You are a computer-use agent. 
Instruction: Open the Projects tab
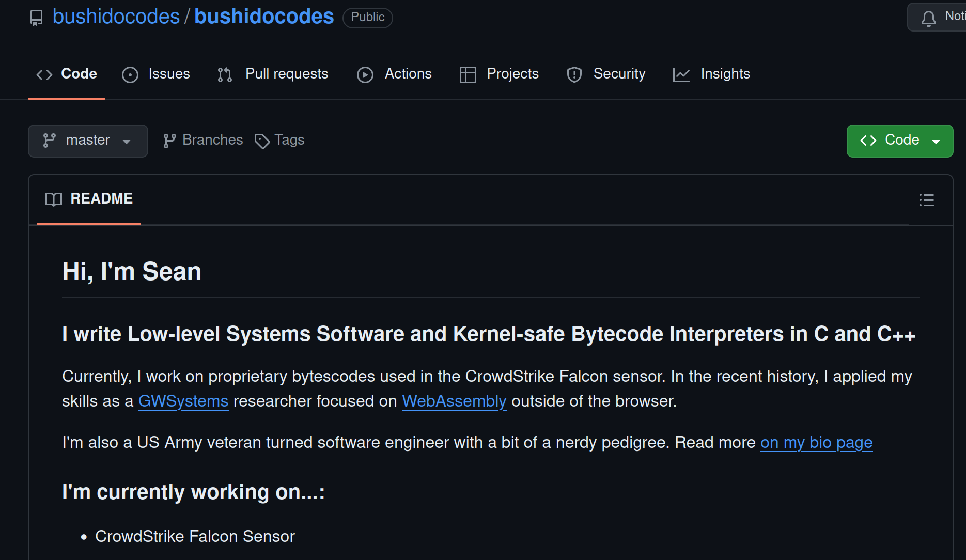(x=499, y=74)
